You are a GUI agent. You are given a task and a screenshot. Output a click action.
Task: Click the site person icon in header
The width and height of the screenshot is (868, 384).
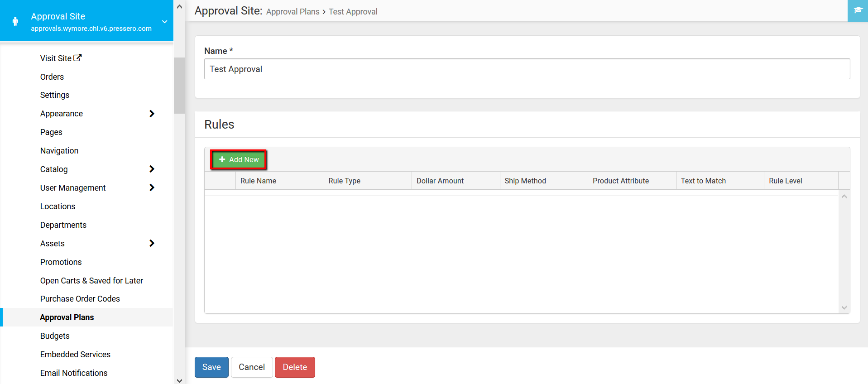coord(15,21)
